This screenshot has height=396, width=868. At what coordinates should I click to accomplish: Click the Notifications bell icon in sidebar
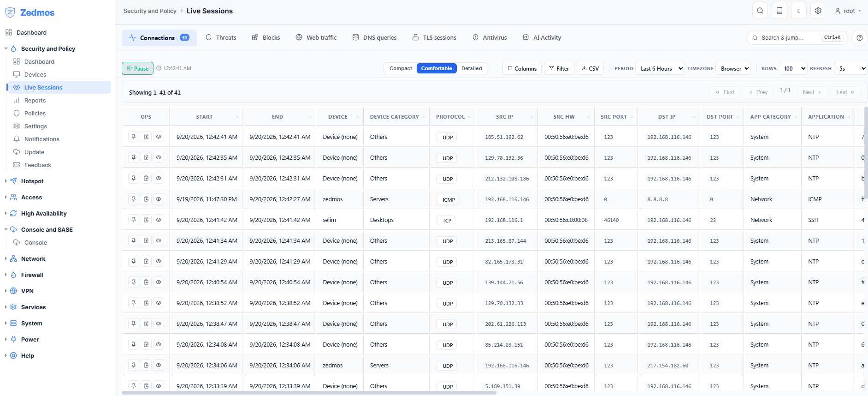(x=17, y=139)
